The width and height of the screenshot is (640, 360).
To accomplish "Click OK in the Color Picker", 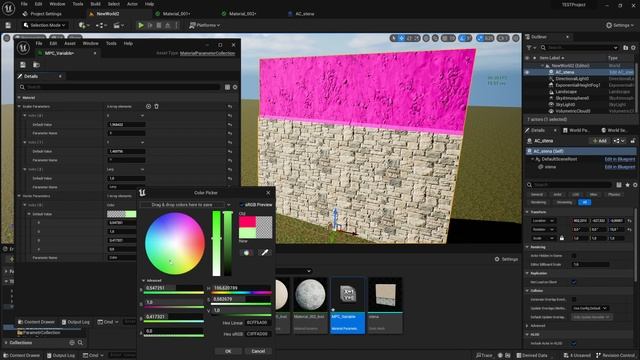I will 228,351.
